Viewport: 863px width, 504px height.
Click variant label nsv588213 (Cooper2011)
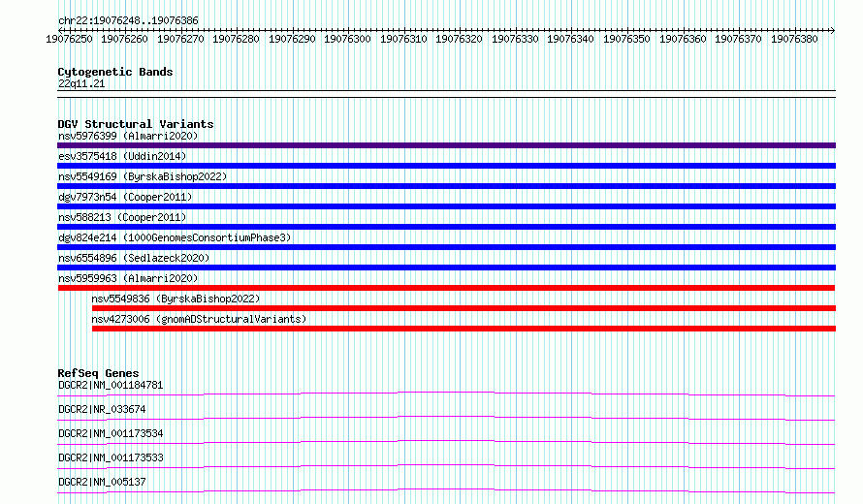pos(122,217)
